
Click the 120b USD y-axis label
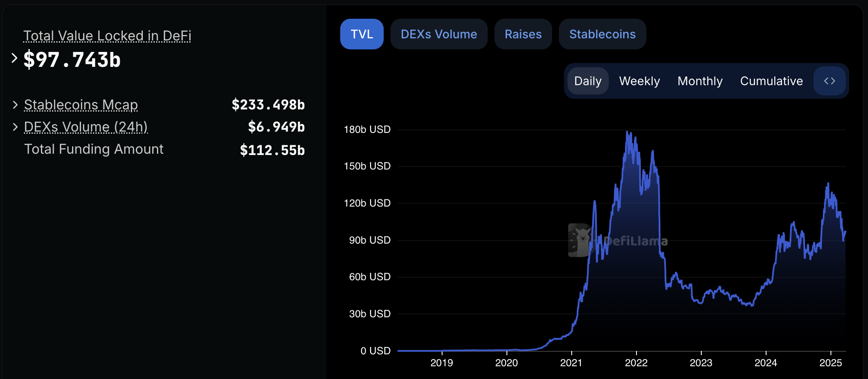(x=367, y=203)
